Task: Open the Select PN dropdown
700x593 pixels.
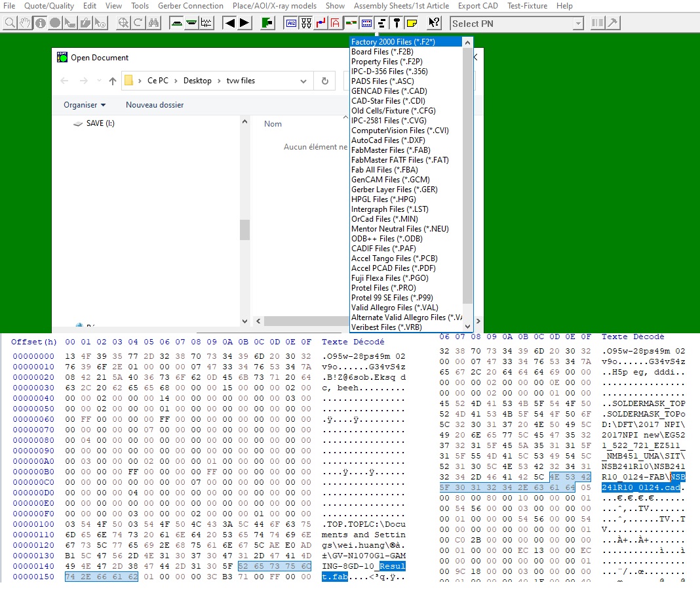Action: 577,24
